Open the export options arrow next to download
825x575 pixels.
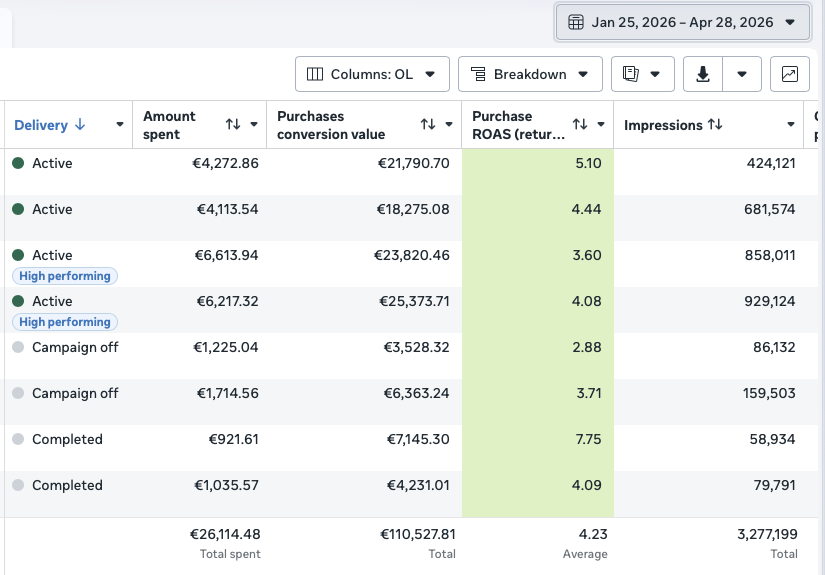pyautogui.click(x=742, y=74)
